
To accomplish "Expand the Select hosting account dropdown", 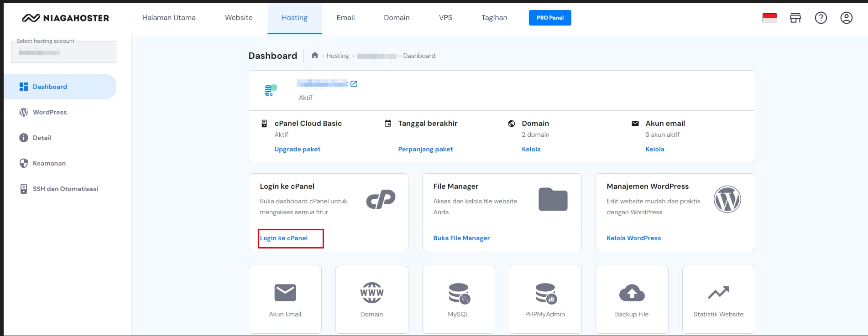I will pos(63,52).
